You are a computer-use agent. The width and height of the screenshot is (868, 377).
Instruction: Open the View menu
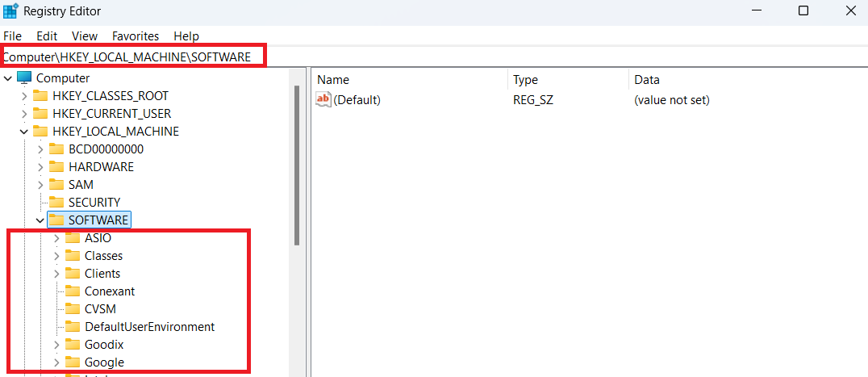coord(85,36)
